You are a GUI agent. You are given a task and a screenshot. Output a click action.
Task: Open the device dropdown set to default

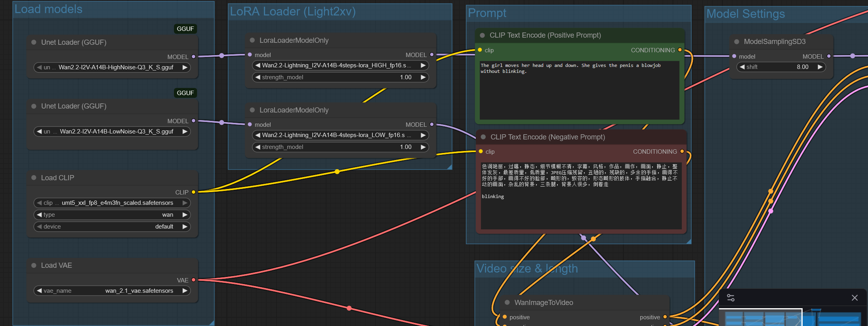click(112, 227)
